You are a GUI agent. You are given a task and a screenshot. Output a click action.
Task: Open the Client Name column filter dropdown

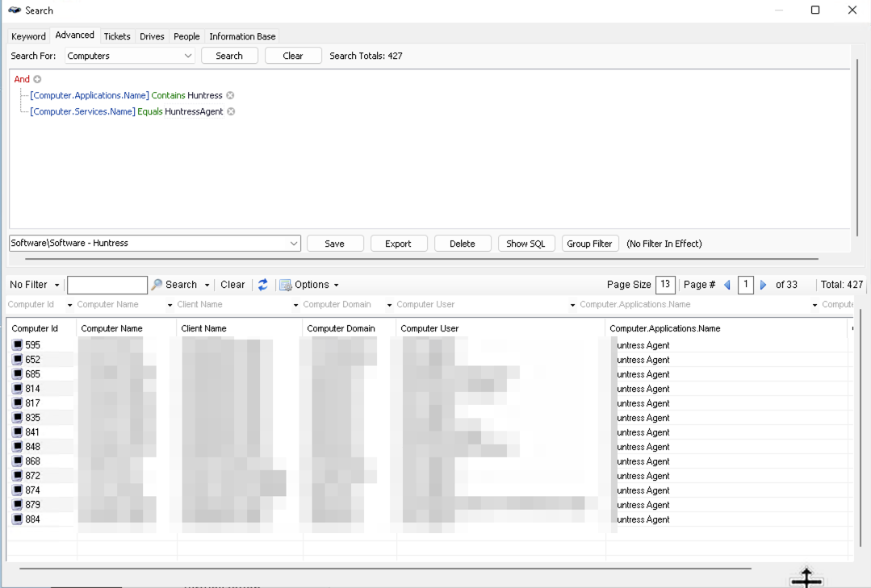[295, 305]
